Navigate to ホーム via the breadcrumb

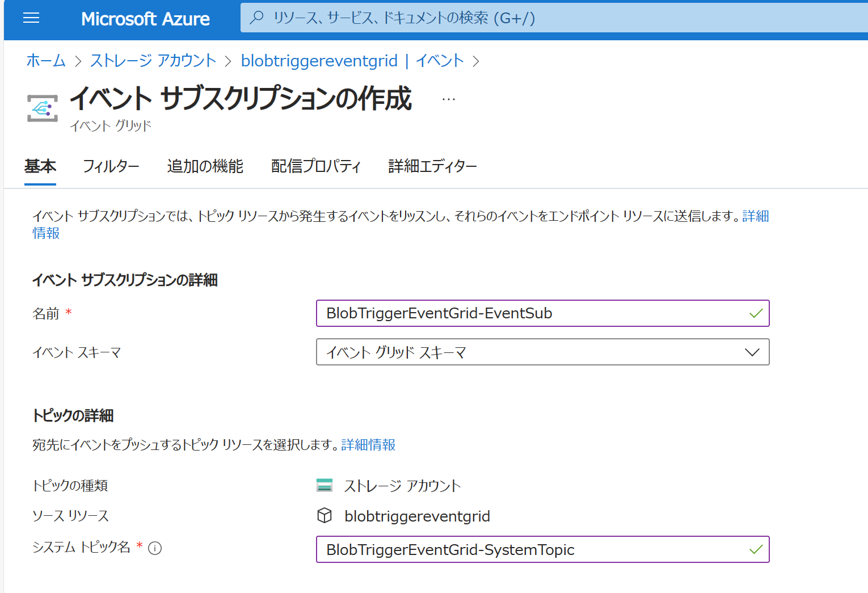point(45,61)
